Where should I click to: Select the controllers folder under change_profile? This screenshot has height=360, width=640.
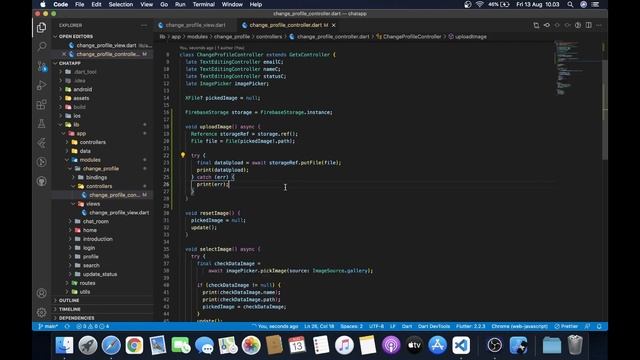pos(102,186)
